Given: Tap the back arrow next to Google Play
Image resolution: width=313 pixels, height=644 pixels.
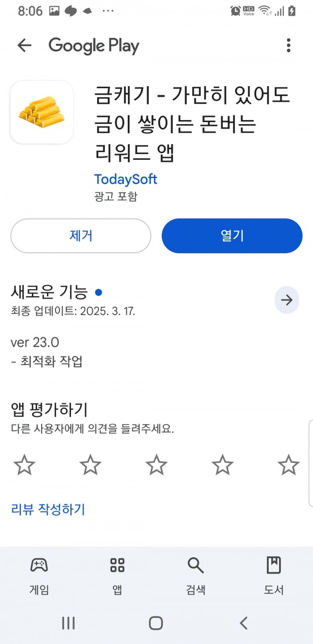Looking at the screenshot, I should 25,45.
